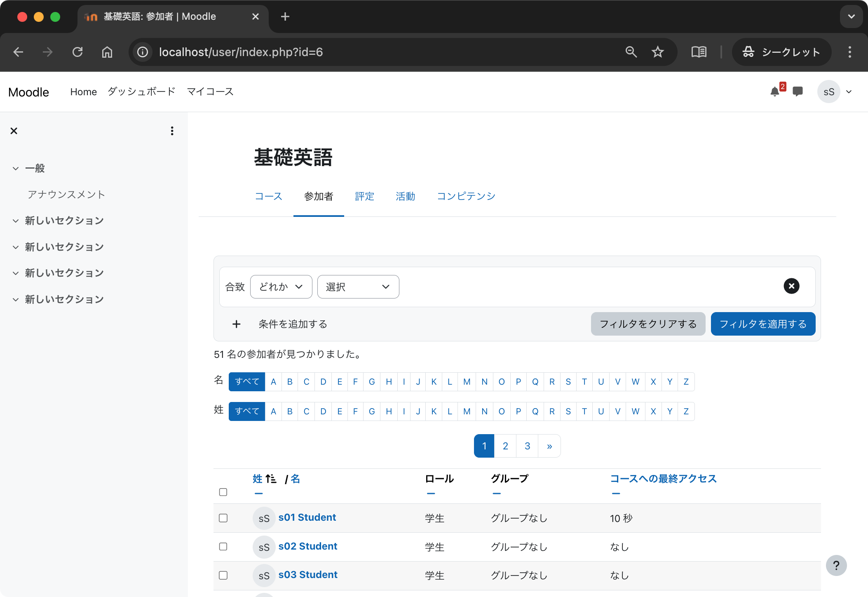868x597 pixels.
Task: Open マイコース from the navigation bar
Action: tap(210, 92)
